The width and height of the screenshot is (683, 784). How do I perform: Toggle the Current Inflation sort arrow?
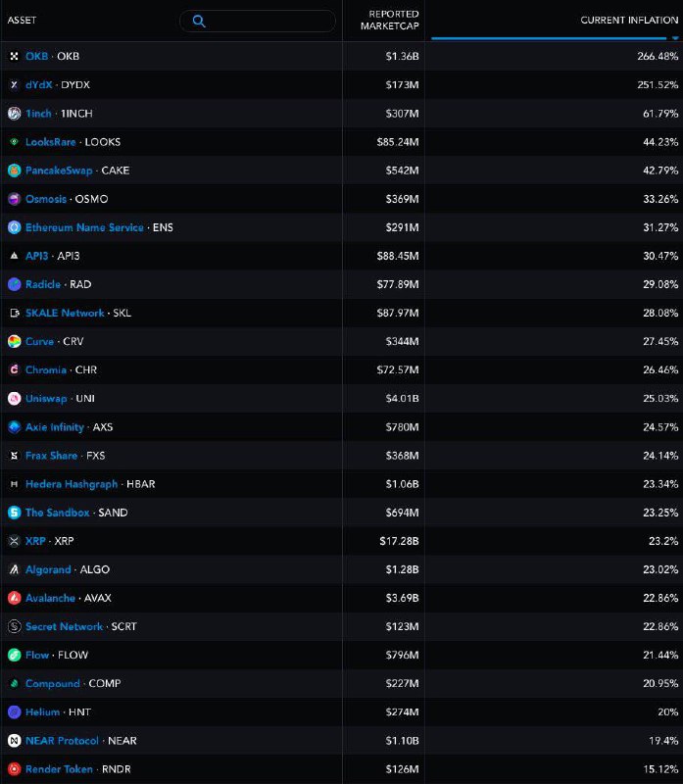tap(675, 38)
